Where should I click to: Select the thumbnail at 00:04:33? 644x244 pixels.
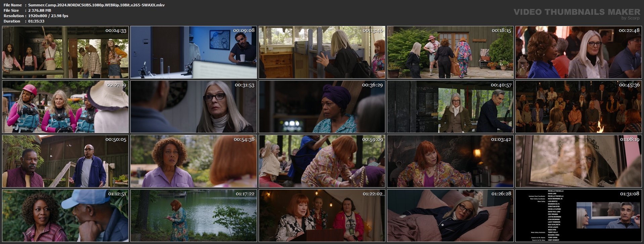pyautogui.click(x=65, y=52)
